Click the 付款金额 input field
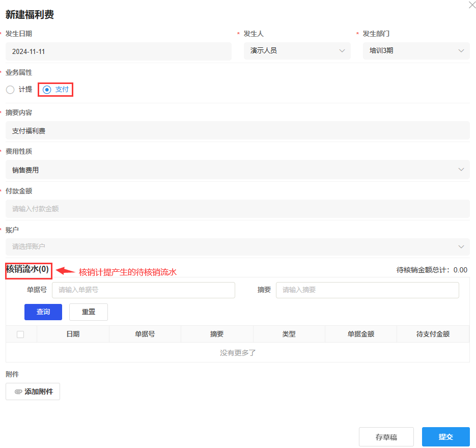 tap(237, 209)
